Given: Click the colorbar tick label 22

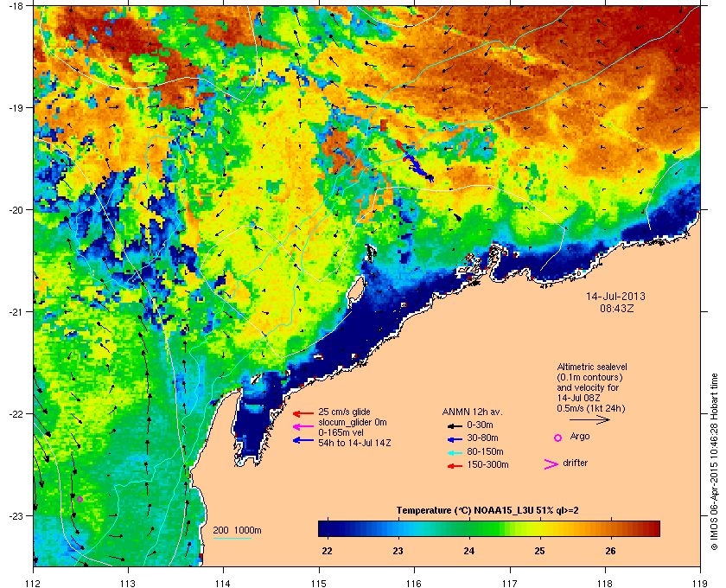Looking at the screenshot, I should (327, 552).
